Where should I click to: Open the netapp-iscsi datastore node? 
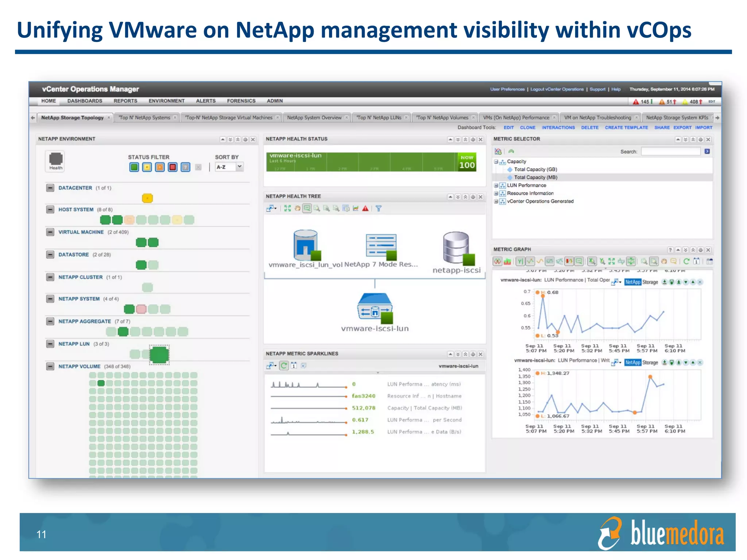point(458,248)
